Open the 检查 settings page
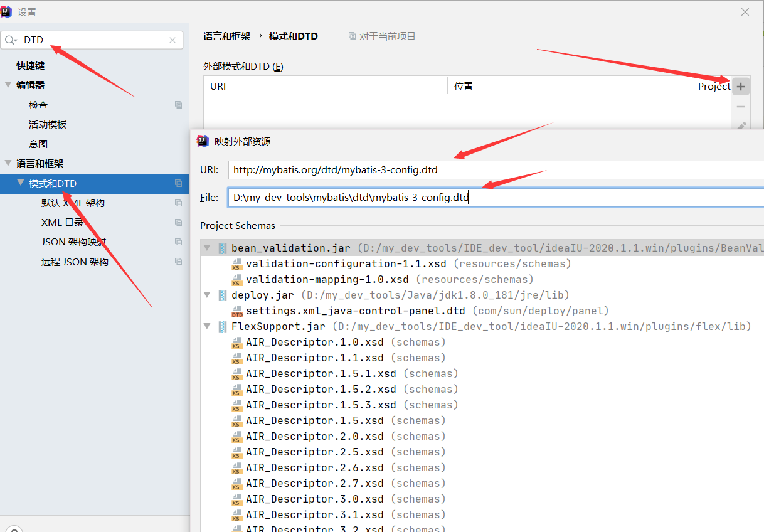The image size is (764, 532). pyautogui.click(x=38, y=105)
